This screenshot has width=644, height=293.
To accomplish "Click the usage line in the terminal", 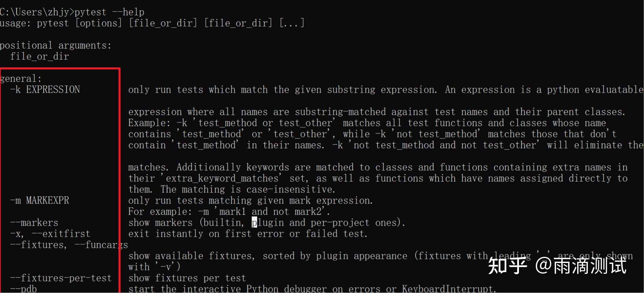I will tap(152, 23).
